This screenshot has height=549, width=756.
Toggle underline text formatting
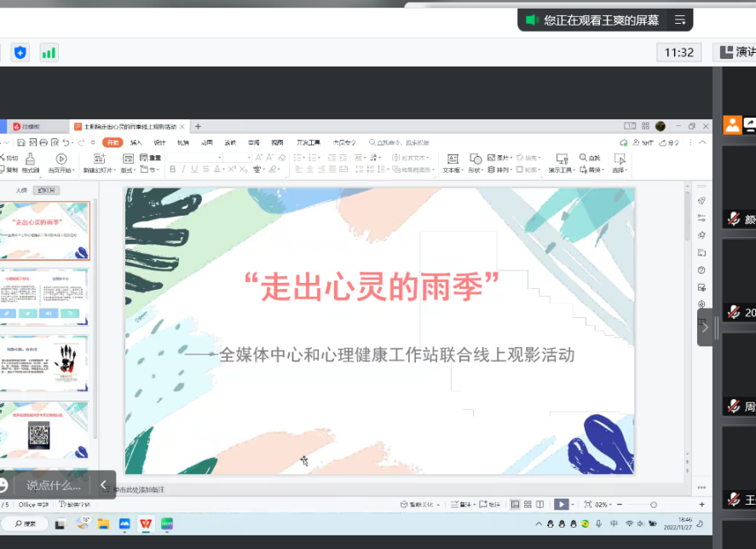(x=195, y=170)
